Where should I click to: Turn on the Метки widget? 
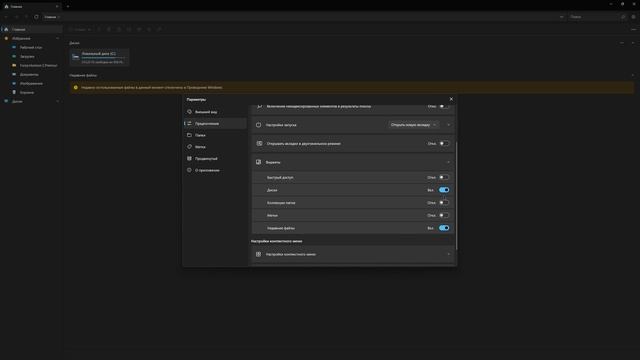click(444, 215)
